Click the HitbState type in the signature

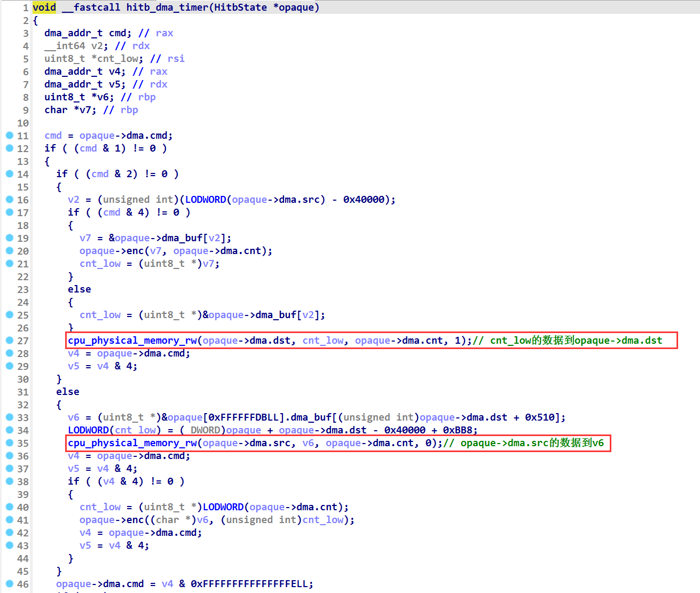tap(241, 7)
